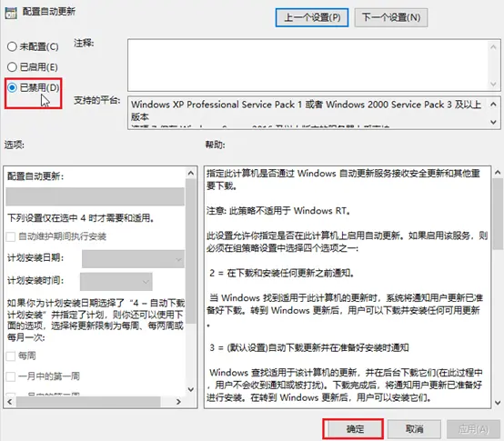Viewport: 504px width, 441px height.
Task: Click the 取消 cancel button
Action: coord(414,429)
